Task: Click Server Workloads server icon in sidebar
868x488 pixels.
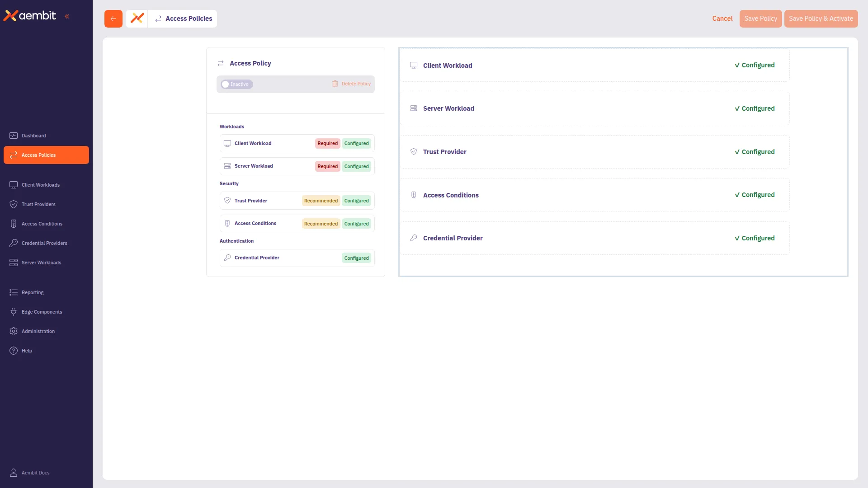Action: pyautogui.click(x=14, y=263)
